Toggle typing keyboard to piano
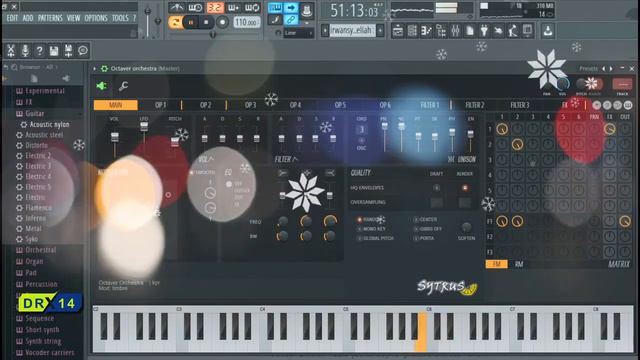This screenshot has height=360, width=640. [275, 8]
